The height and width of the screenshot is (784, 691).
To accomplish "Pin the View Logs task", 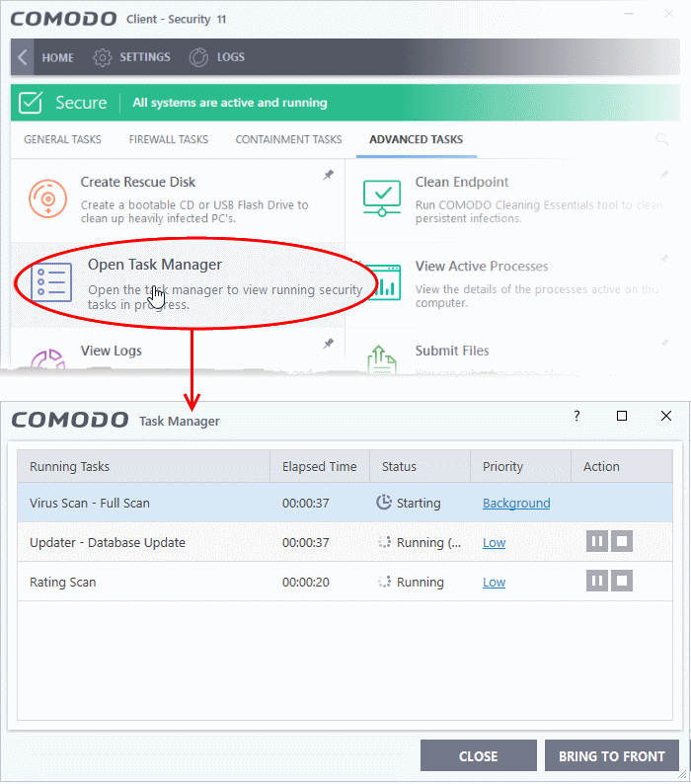I will tap(328, 344).
